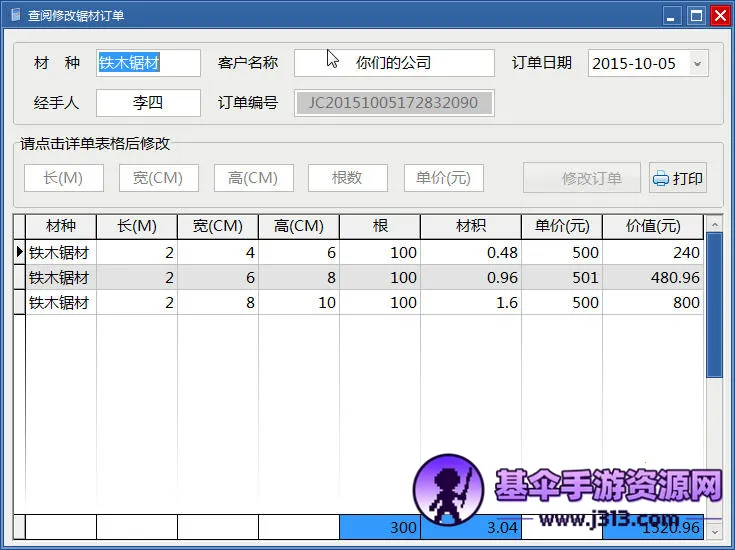Click the app icon in title bar
Screen dimensions: 735x550
click(14, 15)
